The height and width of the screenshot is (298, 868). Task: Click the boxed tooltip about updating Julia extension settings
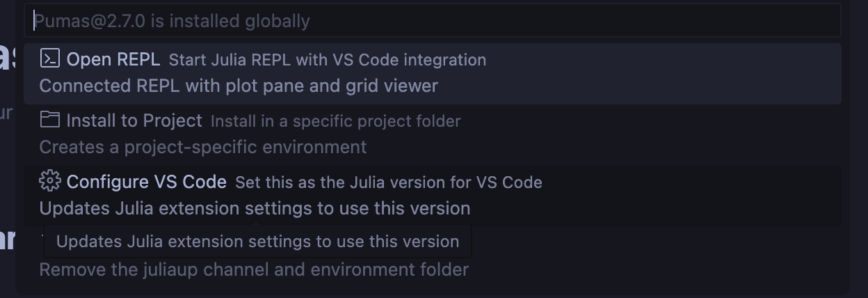(x=257, y=242)
